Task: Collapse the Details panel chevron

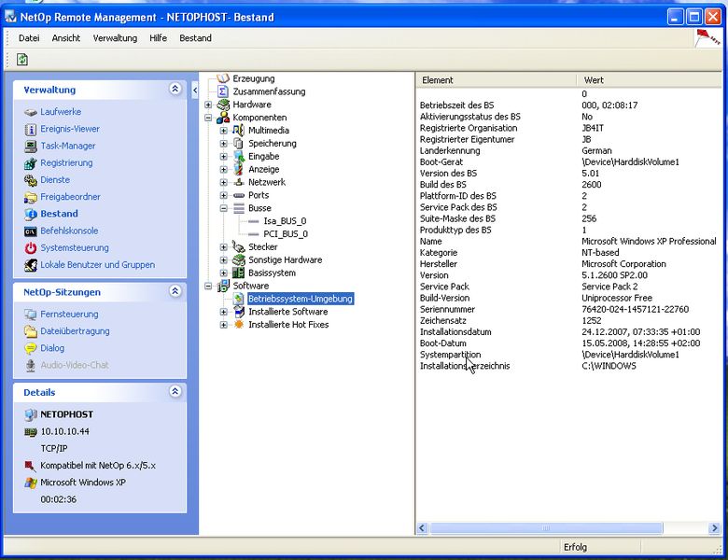Action: click(x=175, y=391)
